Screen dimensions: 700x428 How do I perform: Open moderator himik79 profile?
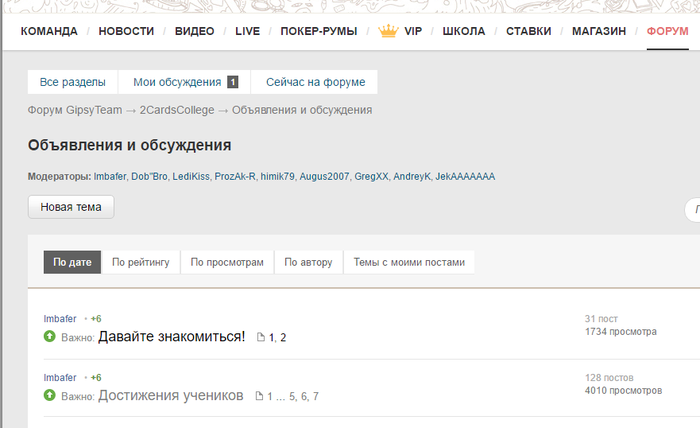[x=277, y=176]
